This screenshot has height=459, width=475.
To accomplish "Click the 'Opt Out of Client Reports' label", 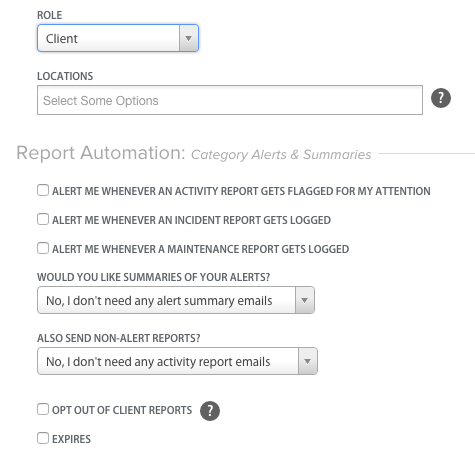I will (x=122, y=410).
